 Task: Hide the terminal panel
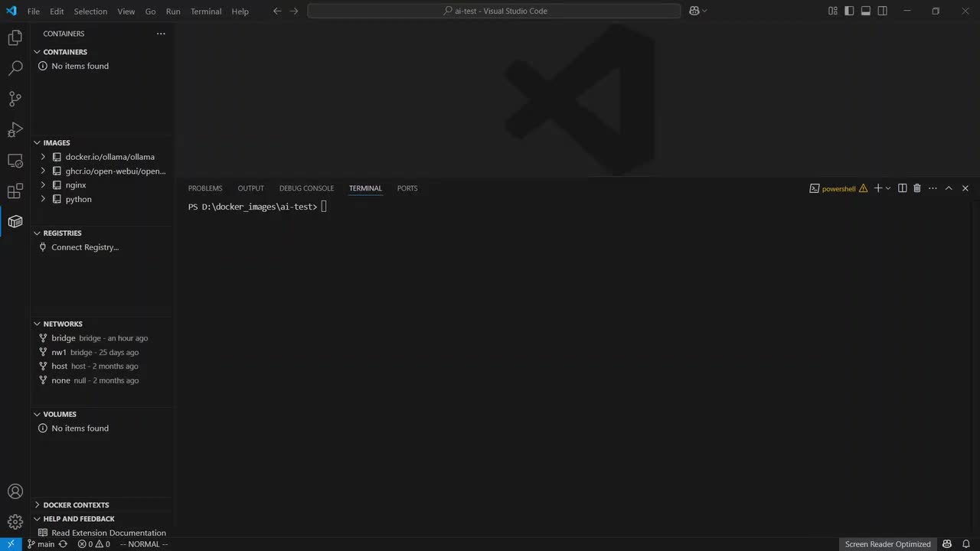click(965, 188)
